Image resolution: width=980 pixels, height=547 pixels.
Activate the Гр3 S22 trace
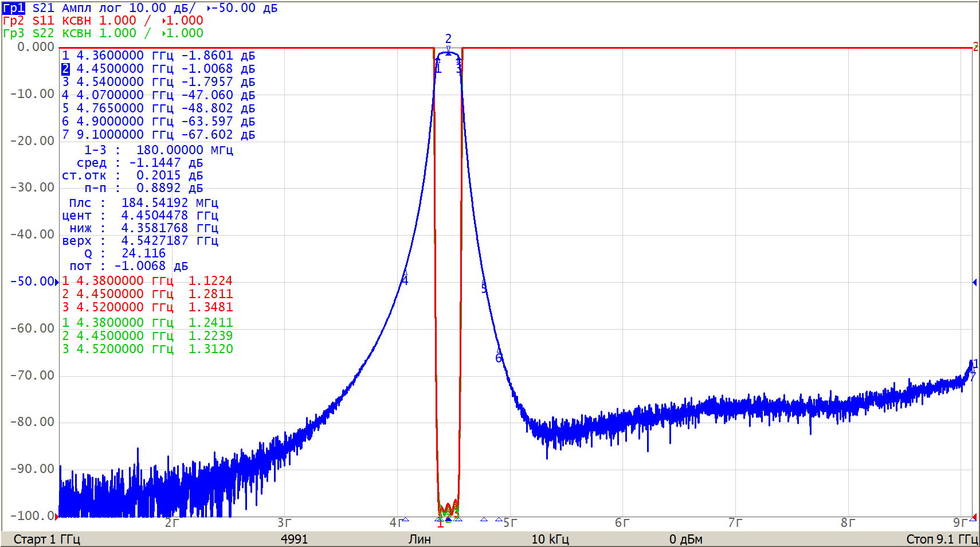tap(14, 33)
